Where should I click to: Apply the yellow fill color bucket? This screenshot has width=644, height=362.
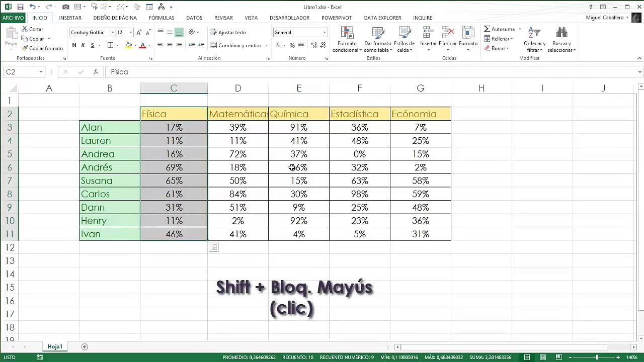pos(129,45)
